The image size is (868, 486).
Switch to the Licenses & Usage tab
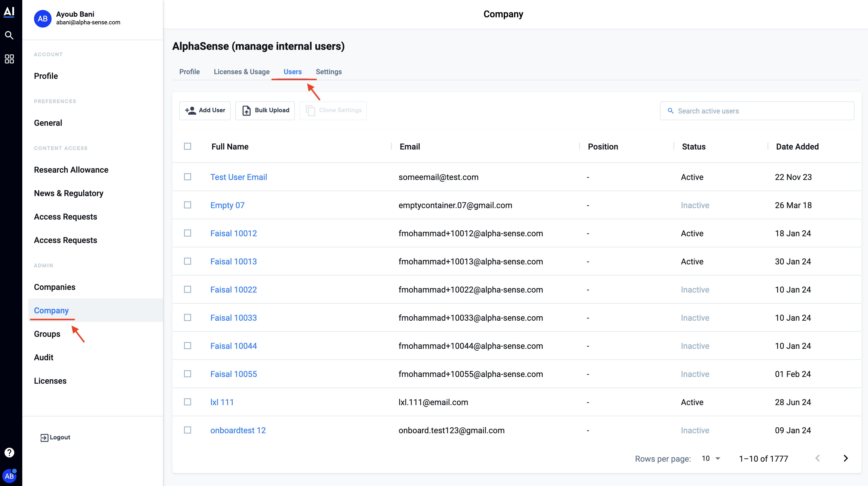(241, 72)
